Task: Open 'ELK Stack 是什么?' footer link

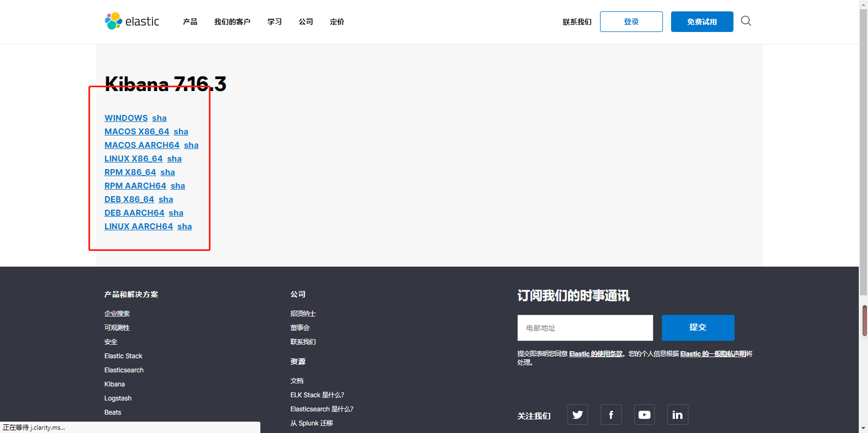Action: [x=317, y=395]
